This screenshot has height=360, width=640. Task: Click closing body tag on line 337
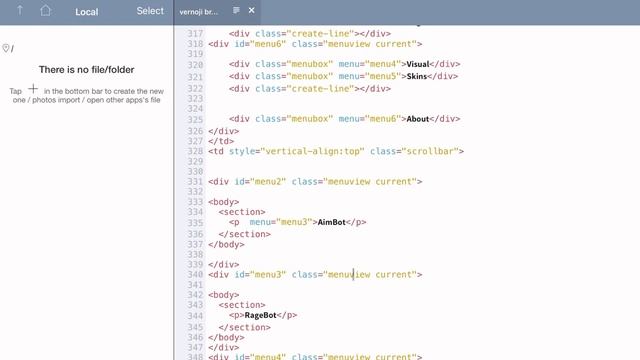click(x=226, y=244)
